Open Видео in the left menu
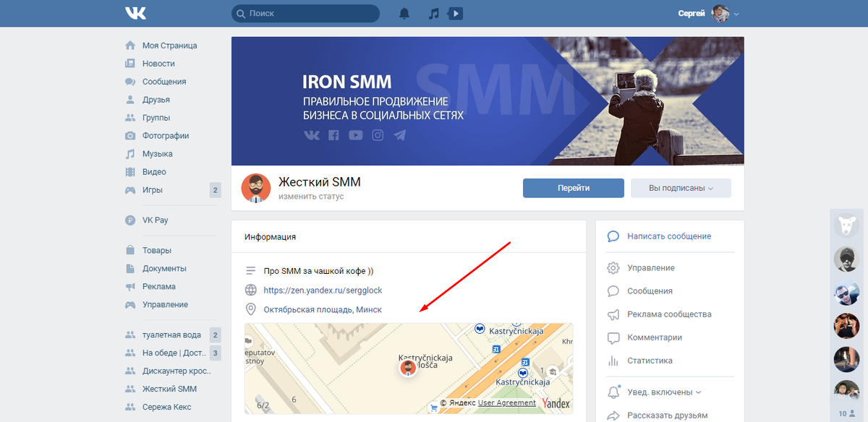Image resolution: width=868 pixels, height=422 pixels. pos(154,172)
